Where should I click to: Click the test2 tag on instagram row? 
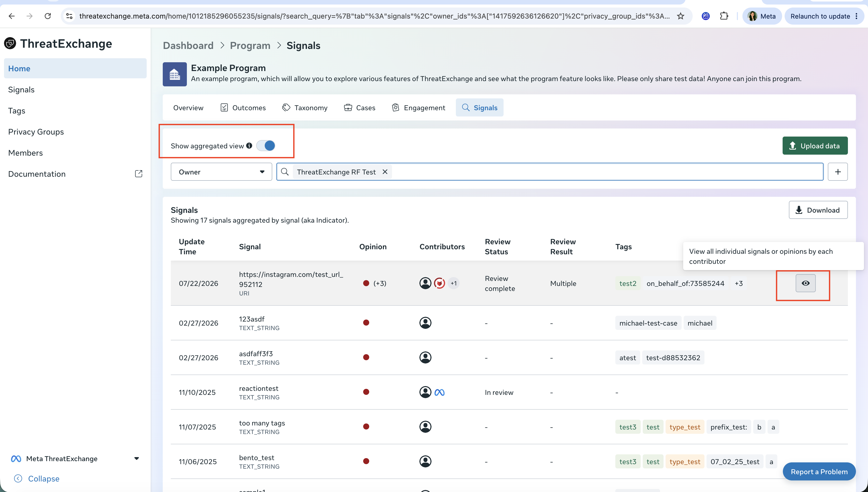pos(628,283)
